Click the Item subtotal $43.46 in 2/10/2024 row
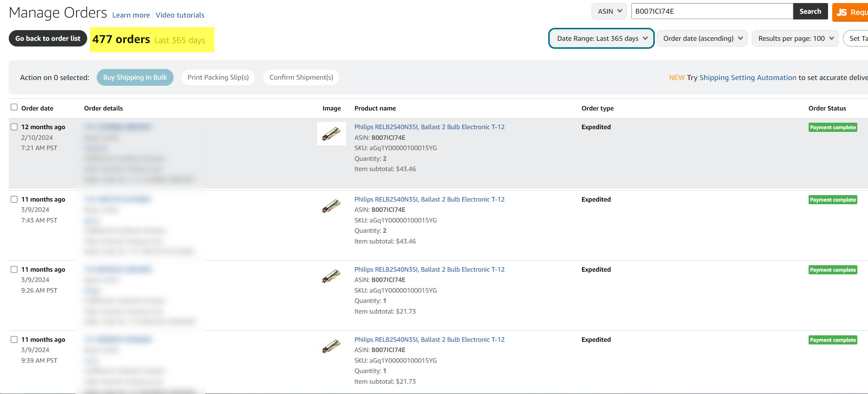 pyautogui.click(x=385, y=169)
